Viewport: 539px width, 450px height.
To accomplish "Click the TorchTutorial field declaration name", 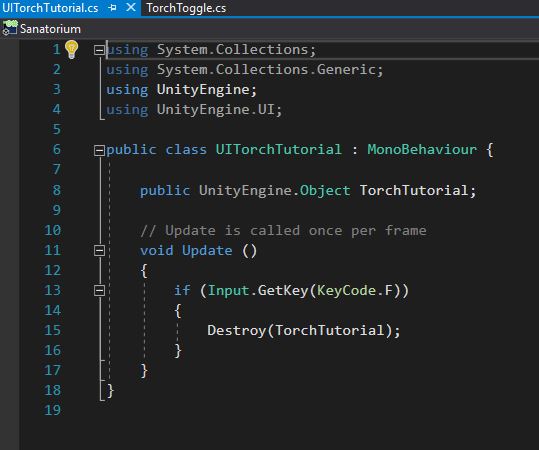I will click(x=414, y=190).
